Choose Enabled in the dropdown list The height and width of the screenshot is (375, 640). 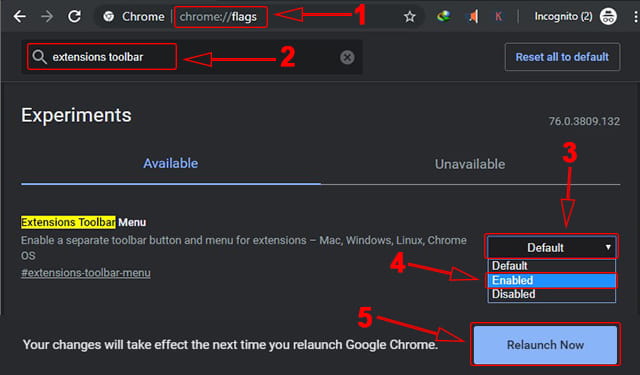[x=551, y=280]
